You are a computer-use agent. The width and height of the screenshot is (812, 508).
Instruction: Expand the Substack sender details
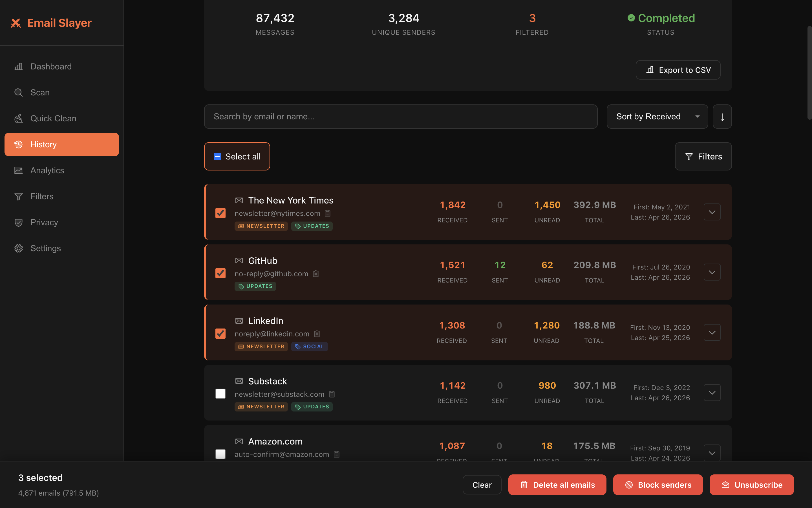(712, 393)
